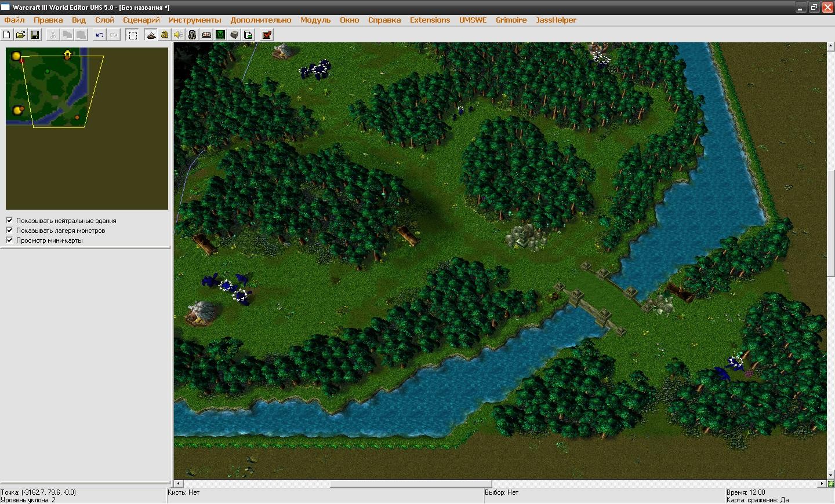Image resolution: width=835 pixels, height=504 pixels.
Task: Toggle 'Просмотр мини-карты' checkbox
Action: point(9,240)
